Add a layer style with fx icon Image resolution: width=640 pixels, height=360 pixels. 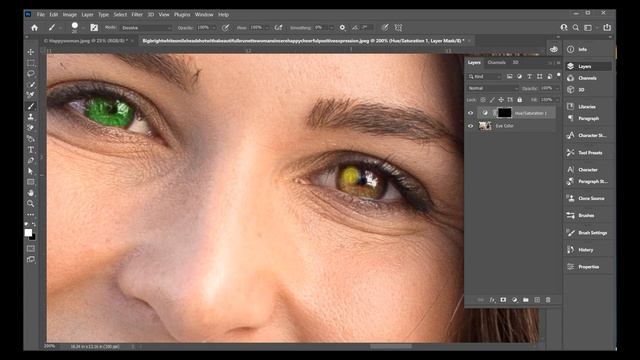pos(492,300)
